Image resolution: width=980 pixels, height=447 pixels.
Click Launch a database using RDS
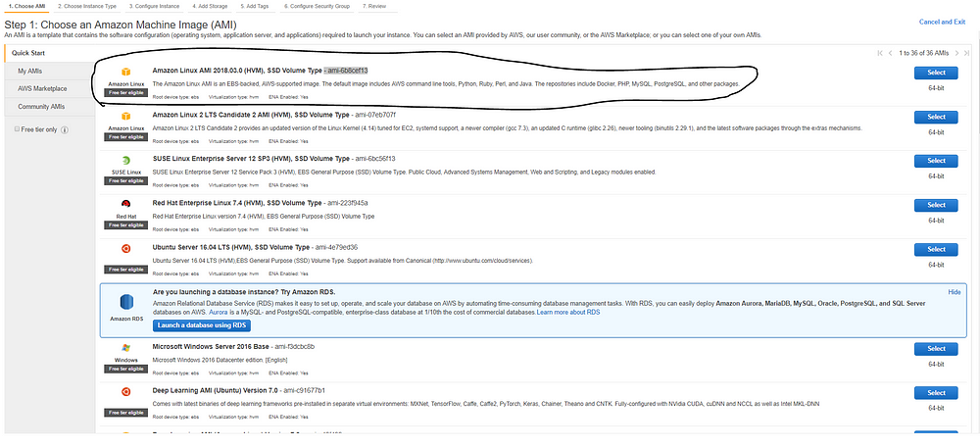[201, 325]
